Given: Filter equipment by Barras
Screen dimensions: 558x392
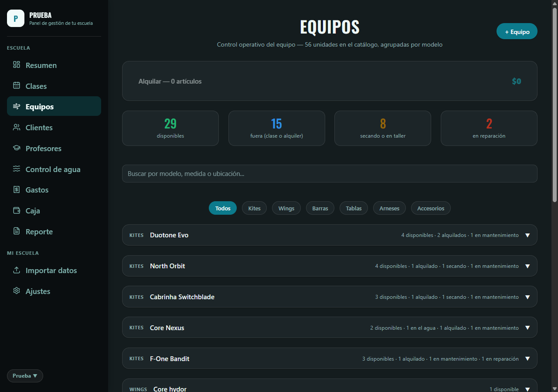Looking at the screenshot, I should click(320, 208).
